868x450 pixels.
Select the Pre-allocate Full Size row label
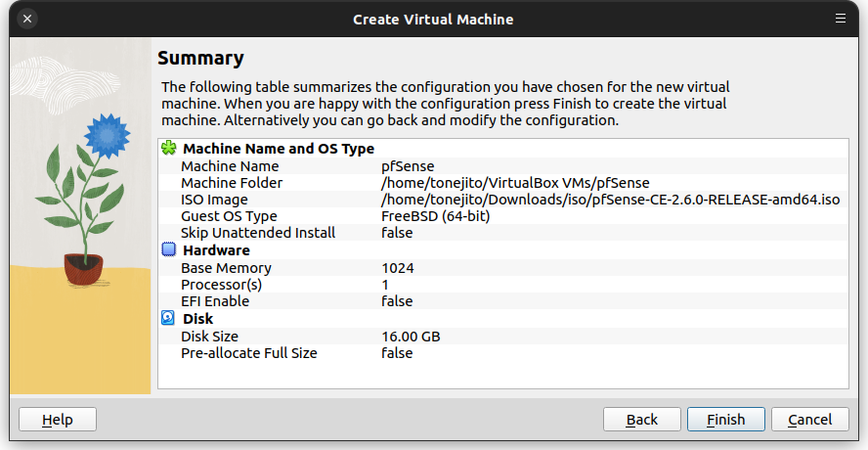pos(249,353)
